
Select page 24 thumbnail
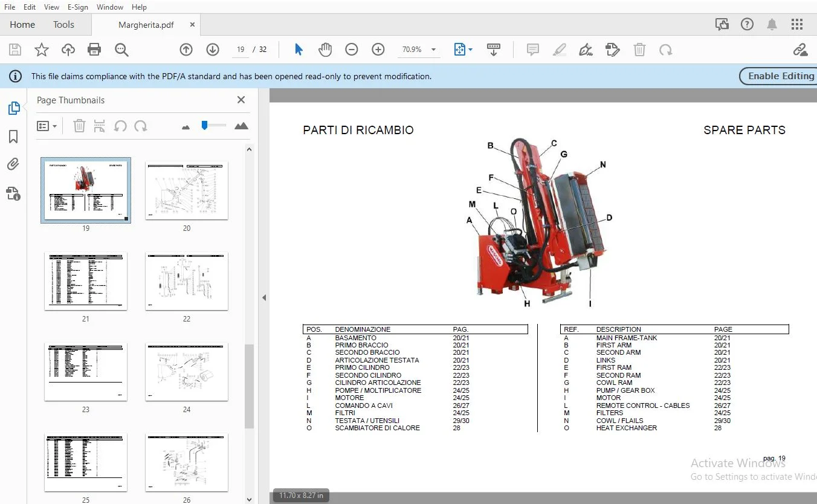coord(187,372)
